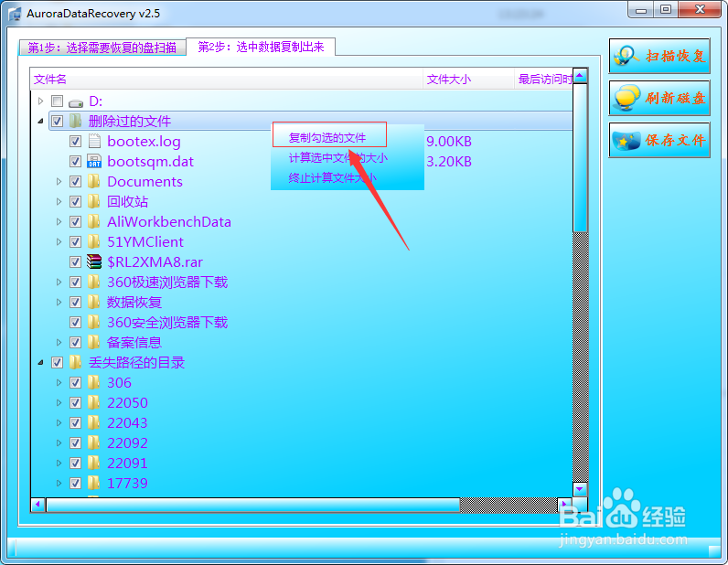Click the horizontal scrollbar right arrow
The image size is (728, 565).
pyautogui.click(x=564, y=504)
